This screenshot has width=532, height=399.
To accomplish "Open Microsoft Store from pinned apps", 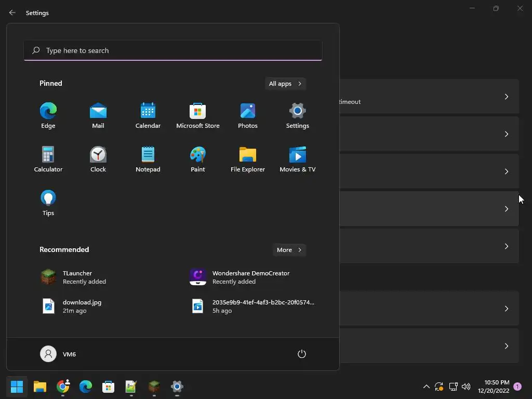I will (198, 115).
